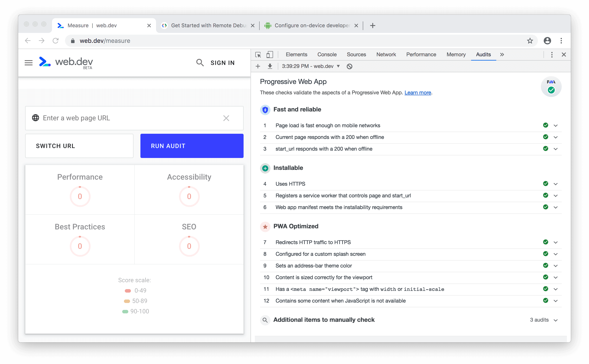Click the clear network throttle icon
This screenshot has height=364, width=589.
point(350,66)
